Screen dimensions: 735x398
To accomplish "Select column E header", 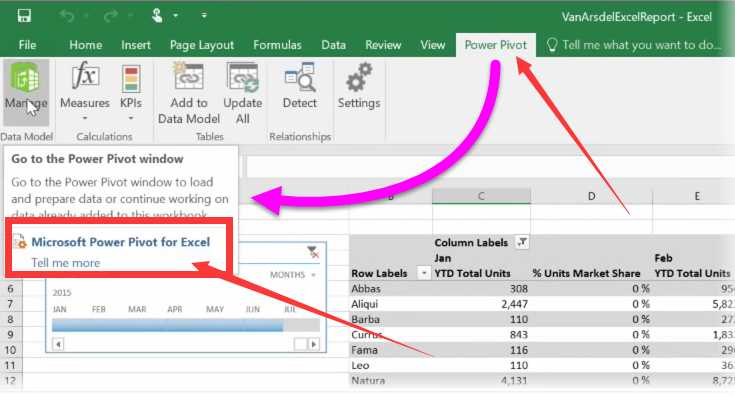I will (697, 196).
